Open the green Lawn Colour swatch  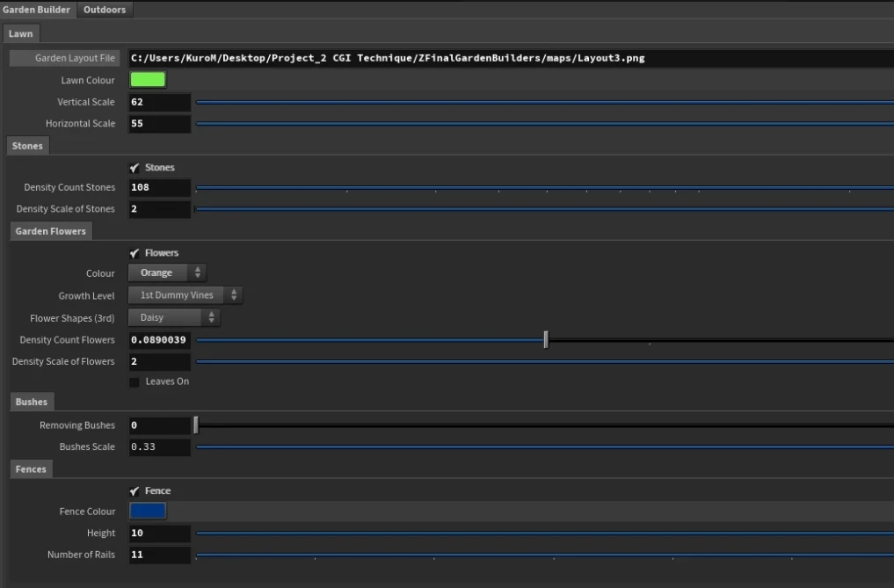pos(148,80)
